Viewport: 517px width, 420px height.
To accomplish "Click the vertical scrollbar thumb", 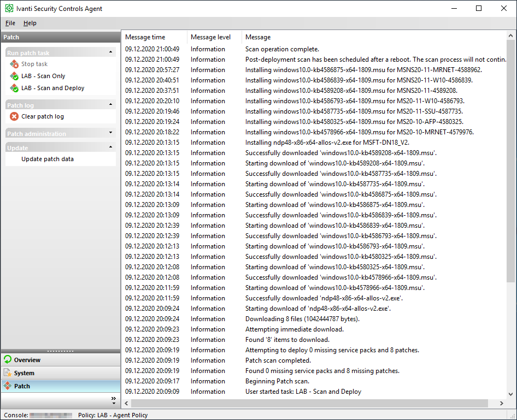I will coord(510,161).
